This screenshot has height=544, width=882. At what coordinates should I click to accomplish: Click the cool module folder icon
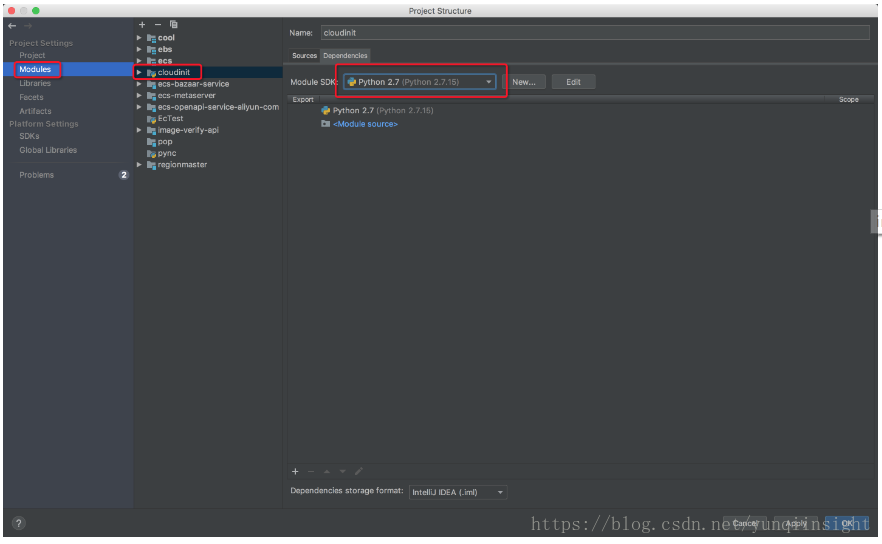pyautogui.click(x=151, y=38)
